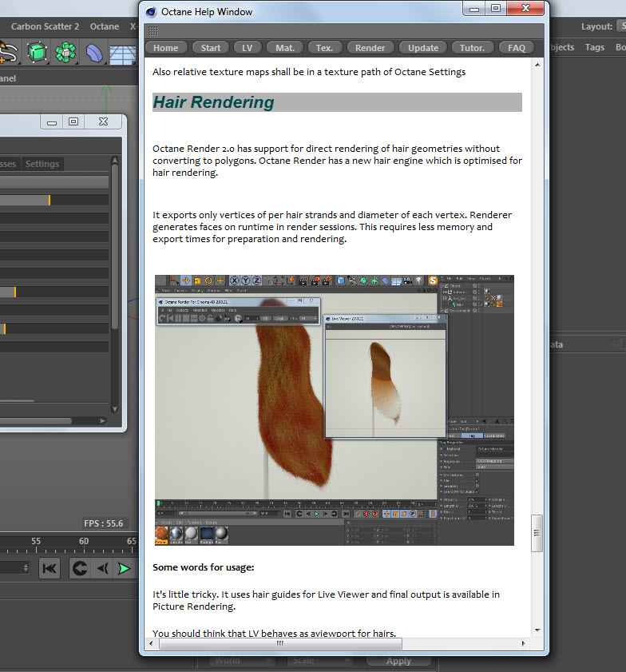Click the help window vertical scrollbar thumb
The height and width of the screenshot is (672, 626).
[x=537, y=533]
